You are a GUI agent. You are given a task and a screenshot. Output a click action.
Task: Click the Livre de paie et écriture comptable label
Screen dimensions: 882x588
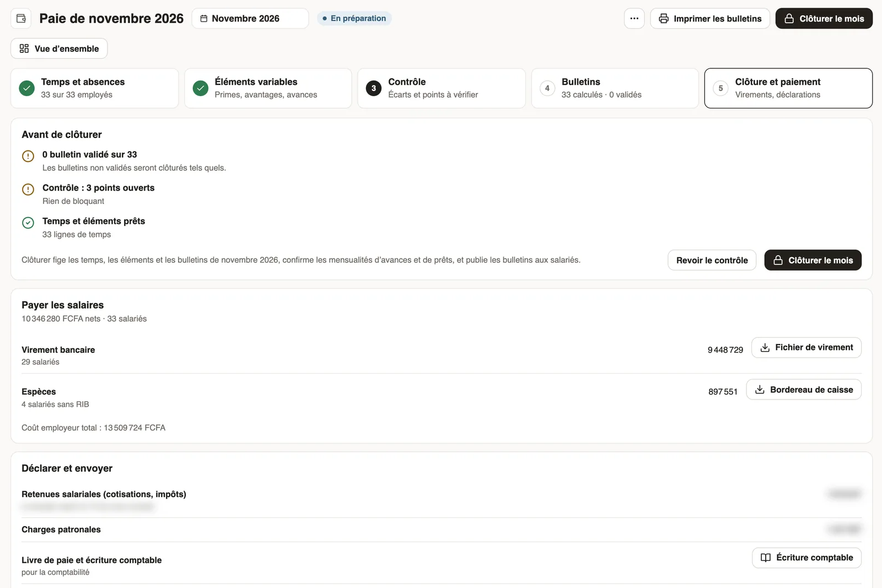point(92,560)
